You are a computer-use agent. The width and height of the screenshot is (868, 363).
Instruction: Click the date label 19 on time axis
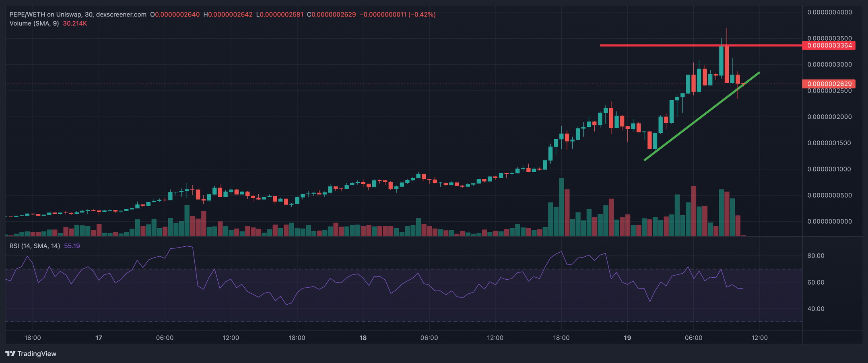(627, 338)
